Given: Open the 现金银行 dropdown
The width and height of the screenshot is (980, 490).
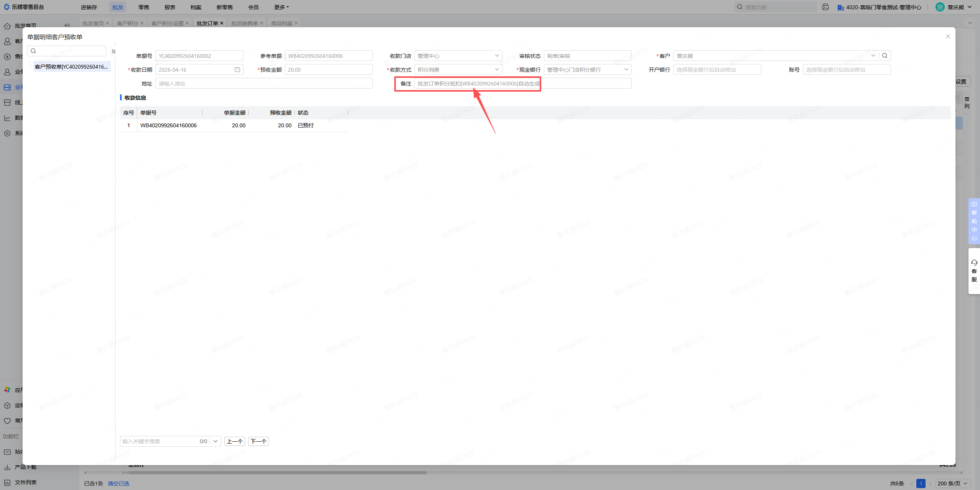Looking at the screenshot, I should (x=626, y=69).
